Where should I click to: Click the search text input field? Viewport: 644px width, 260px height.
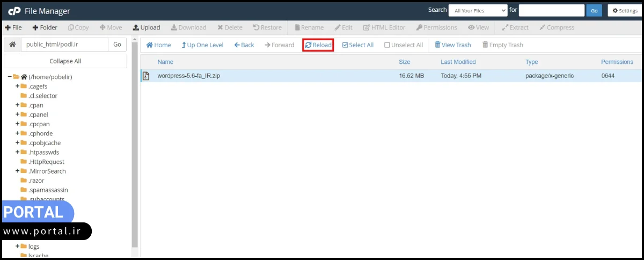pos(551,10)
